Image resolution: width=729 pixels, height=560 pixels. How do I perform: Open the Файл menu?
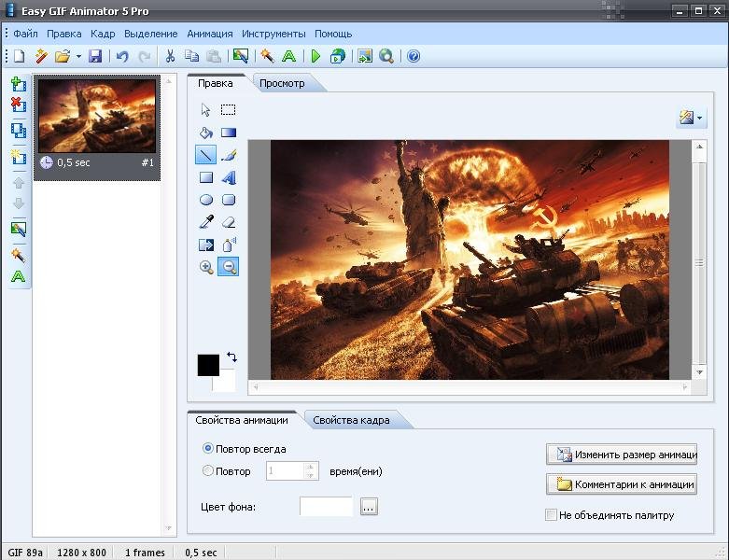pos(25,34)
